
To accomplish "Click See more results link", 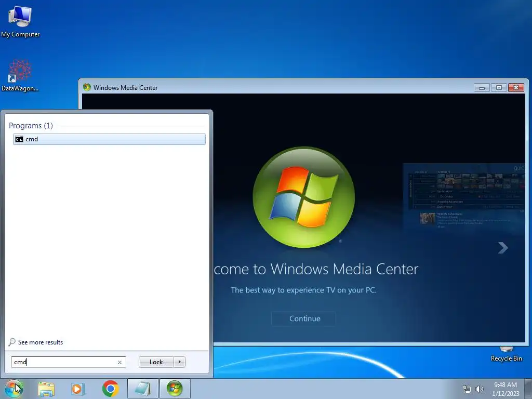I will point(41,342).
